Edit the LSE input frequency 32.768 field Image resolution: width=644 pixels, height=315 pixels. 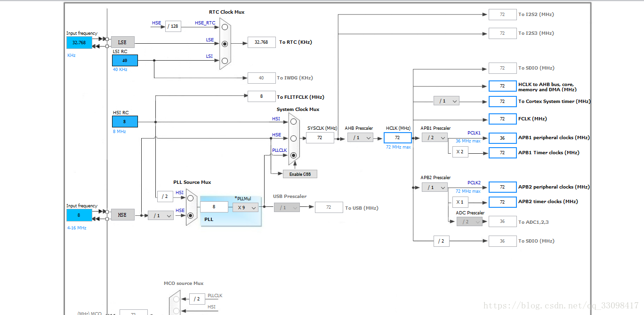(79, 42)
